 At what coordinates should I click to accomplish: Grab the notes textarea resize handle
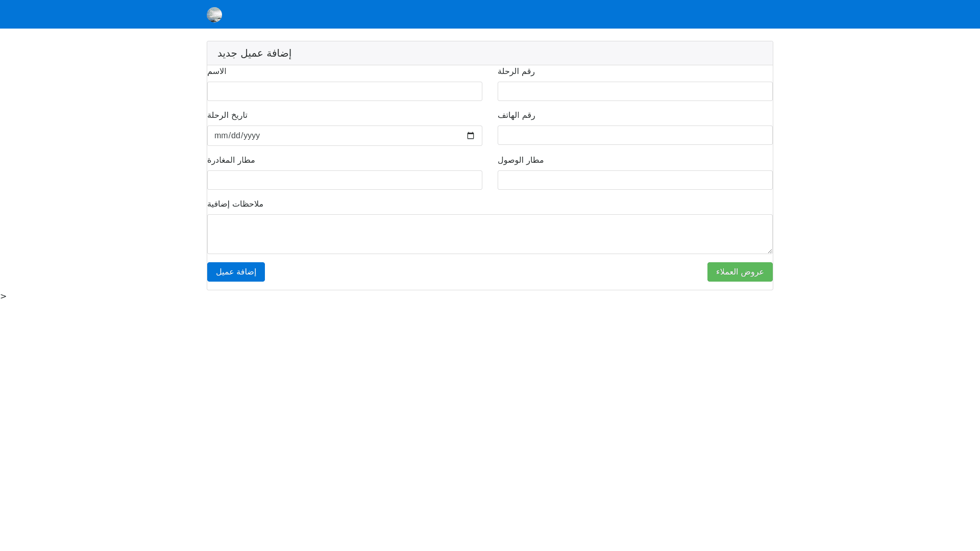coord(769,251)
